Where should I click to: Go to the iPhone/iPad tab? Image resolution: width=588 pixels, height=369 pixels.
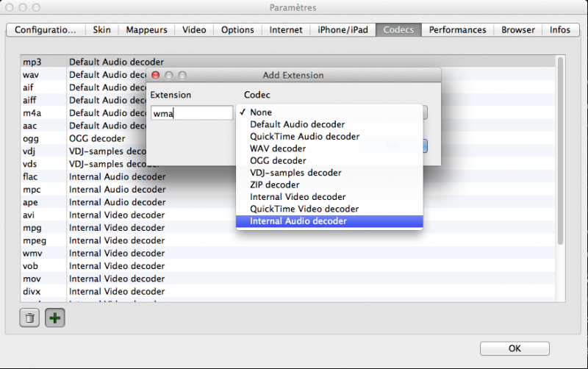[342, 30]
